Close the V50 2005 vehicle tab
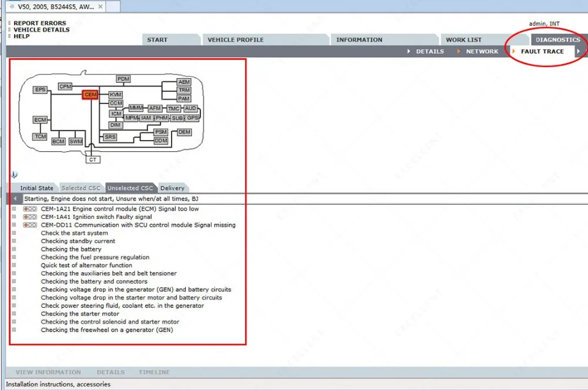The width and height of the screenshot is (588, 390). (100, 6)
